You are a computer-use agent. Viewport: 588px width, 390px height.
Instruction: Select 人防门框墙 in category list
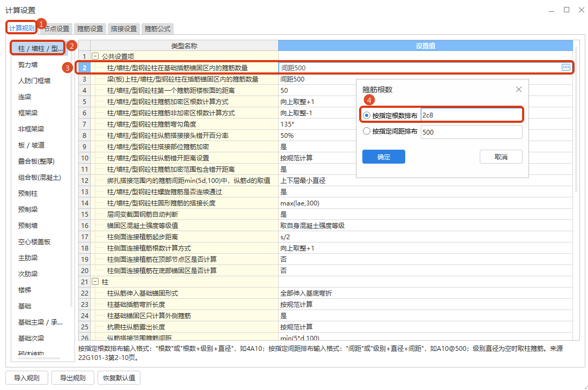click(x=34, y=80)
